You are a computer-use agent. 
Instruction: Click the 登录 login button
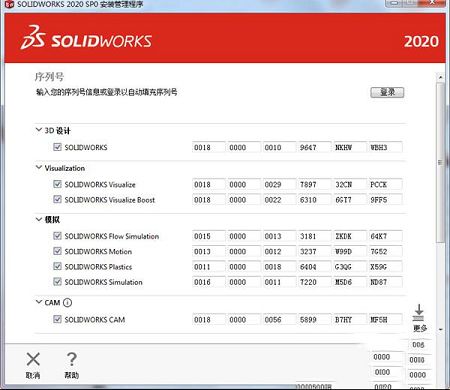[387, 92]
